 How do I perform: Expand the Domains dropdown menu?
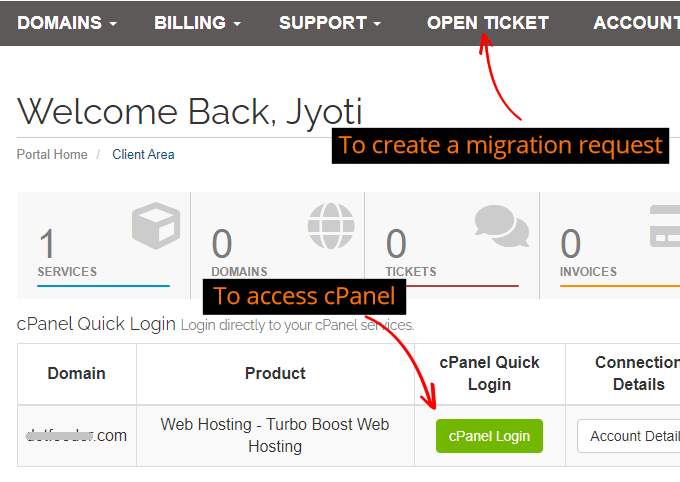click(x=67, y=22)
